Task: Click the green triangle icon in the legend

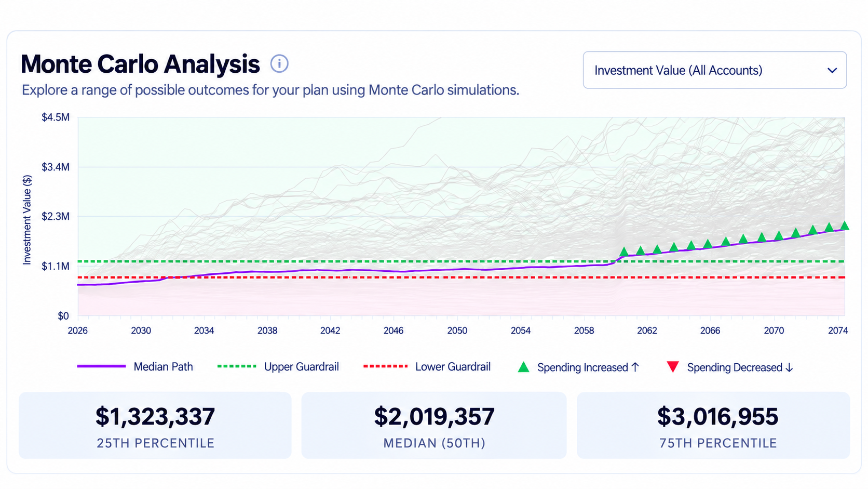Action: (524, 367)
